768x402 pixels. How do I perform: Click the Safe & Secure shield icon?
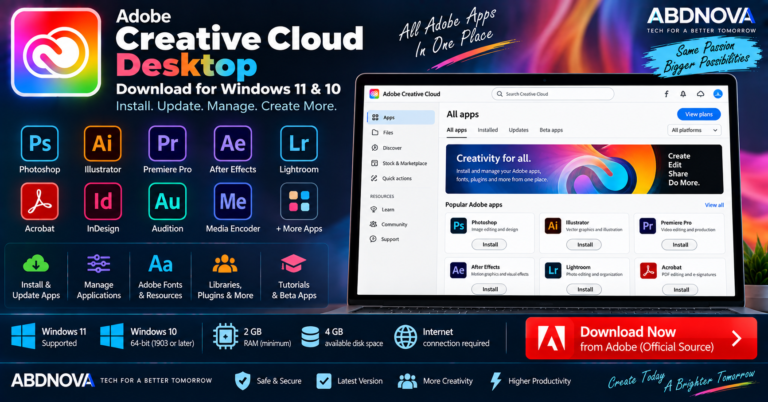click(242, 380)
